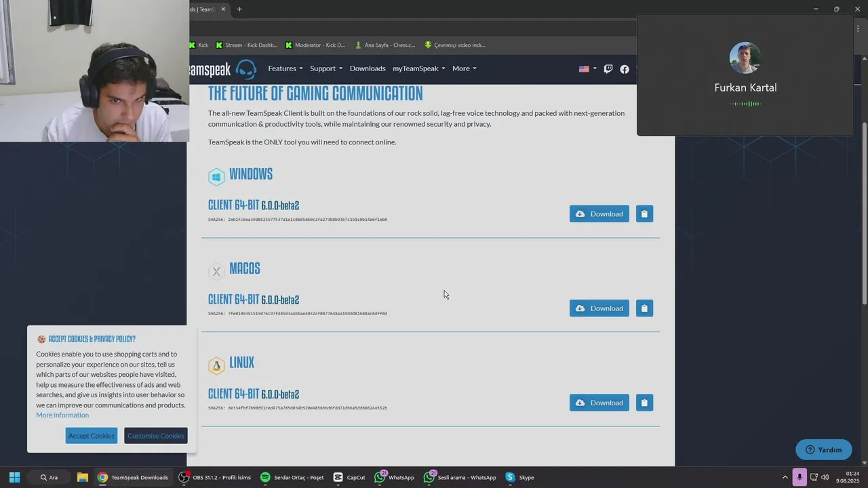Go to the Downloads nav item
The image size is (868, 488).
[368, 68]
